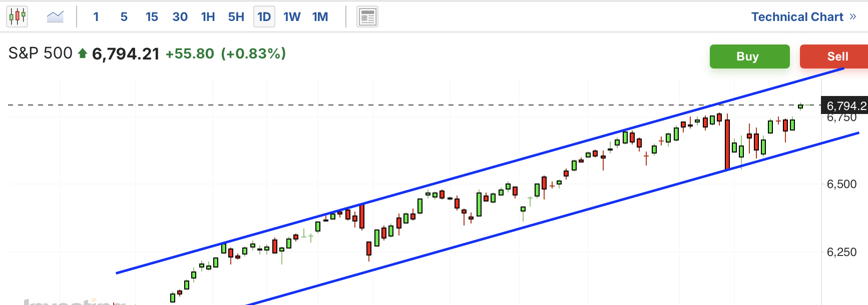The height and width of the screenshot is (305, 868).
Task: Click the 6,250 price axis label
Action: 841,252
